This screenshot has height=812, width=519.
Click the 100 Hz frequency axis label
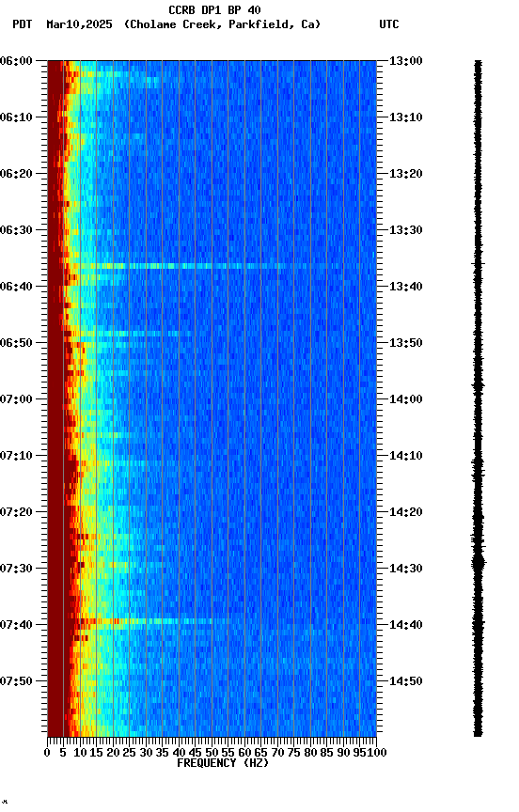pos(378,753)
